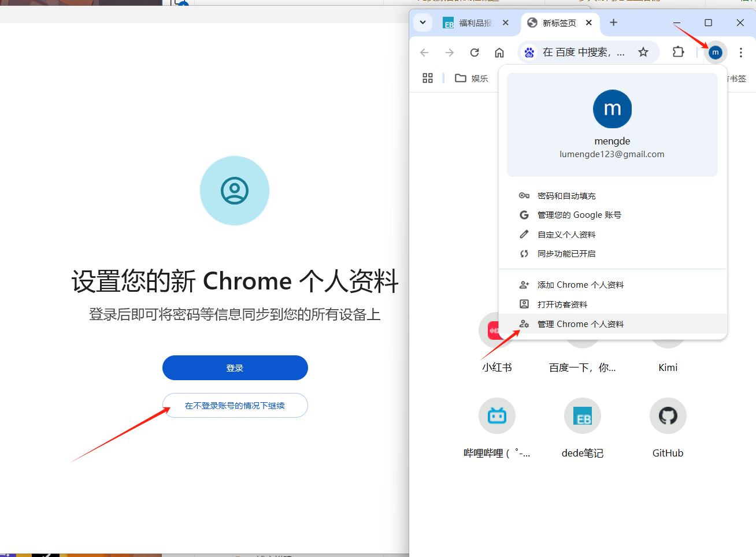
Task: Reload the current page
Action: (475, 52)
